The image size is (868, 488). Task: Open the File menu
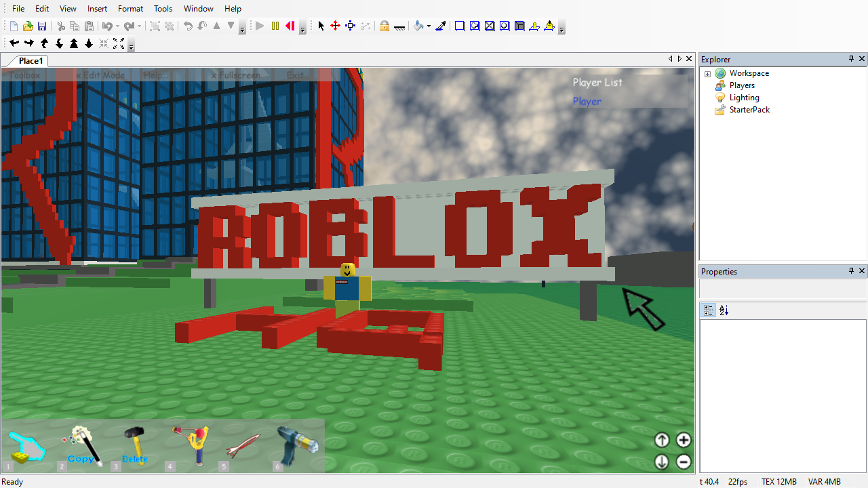tap(18, 9)
